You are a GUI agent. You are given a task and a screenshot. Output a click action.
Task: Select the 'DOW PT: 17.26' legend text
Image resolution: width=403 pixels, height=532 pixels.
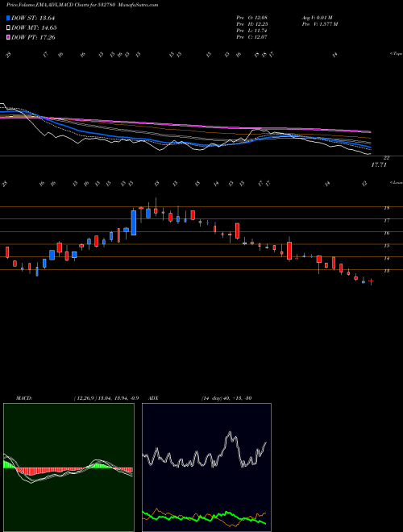(33, 37)
